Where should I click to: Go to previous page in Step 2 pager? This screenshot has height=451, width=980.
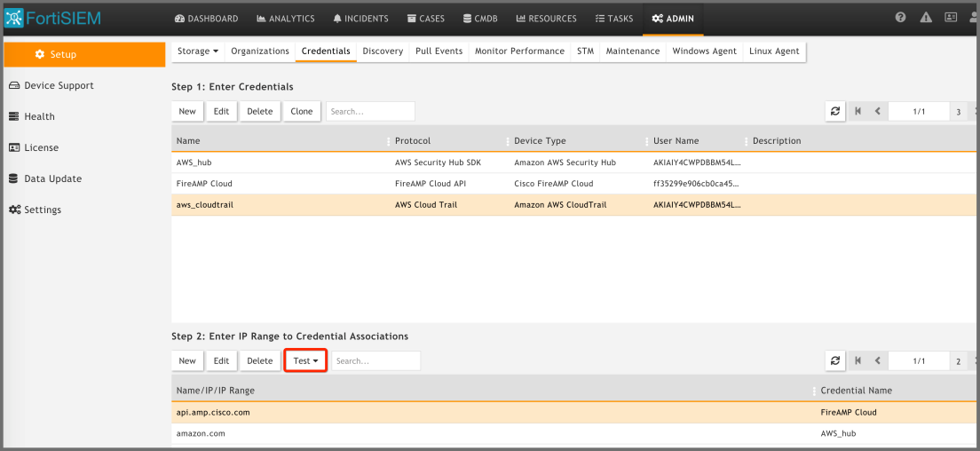[877, 360]
